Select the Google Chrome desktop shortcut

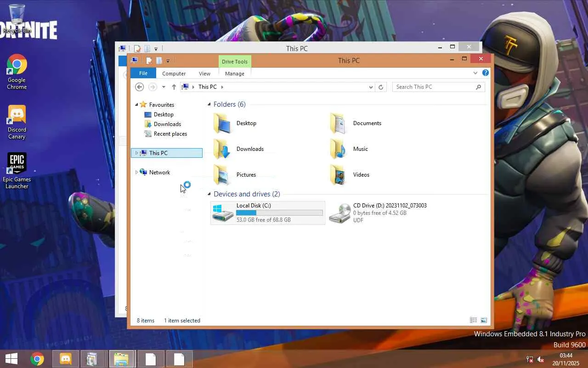click(17, 72)
